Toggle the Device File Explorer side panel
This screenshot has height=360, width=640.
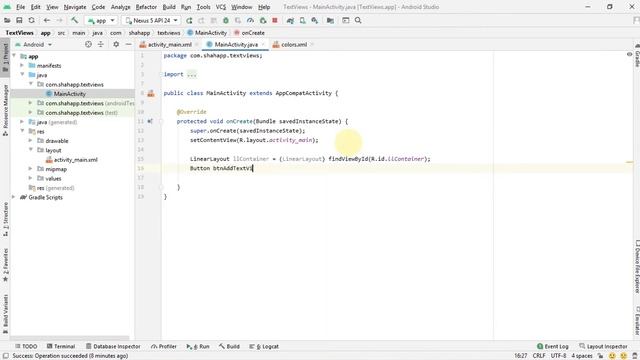[637, 266]
